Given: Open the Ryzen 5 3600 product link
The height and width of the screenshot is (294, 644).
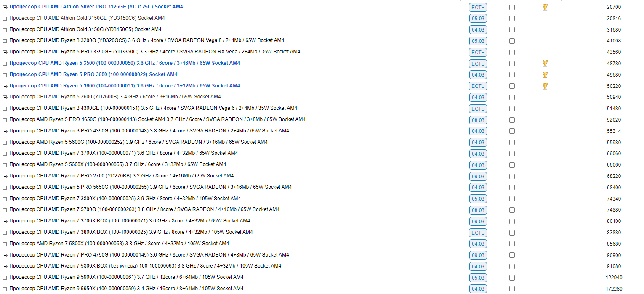Looking at the screenshot, I should 125,86.
